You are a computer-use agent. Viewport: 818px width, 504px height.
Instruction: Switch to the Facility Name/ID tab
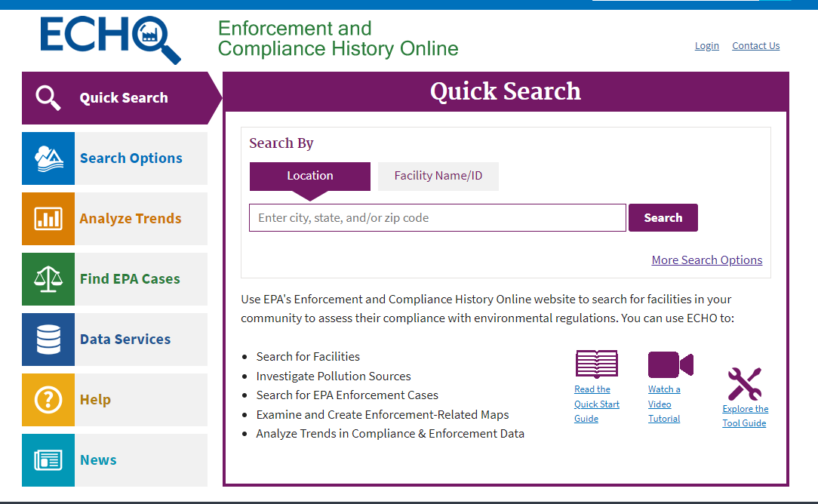tap(438, 176)
